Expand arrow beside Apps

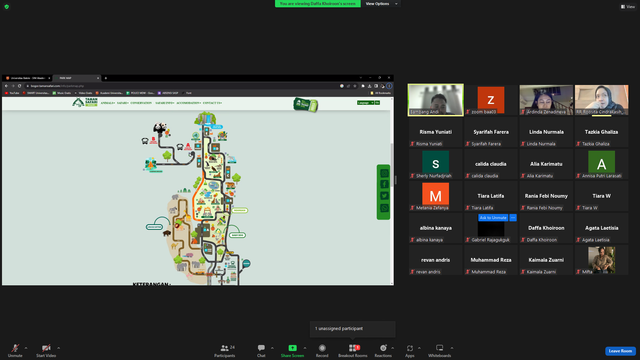point(419,348)
